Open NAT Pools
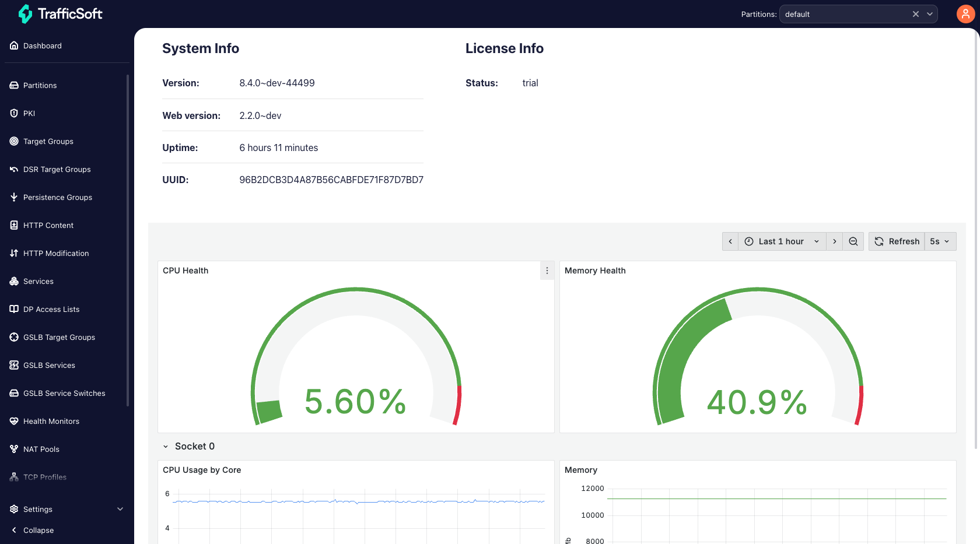This screenshot has width=980, height=544. [41, 449]
